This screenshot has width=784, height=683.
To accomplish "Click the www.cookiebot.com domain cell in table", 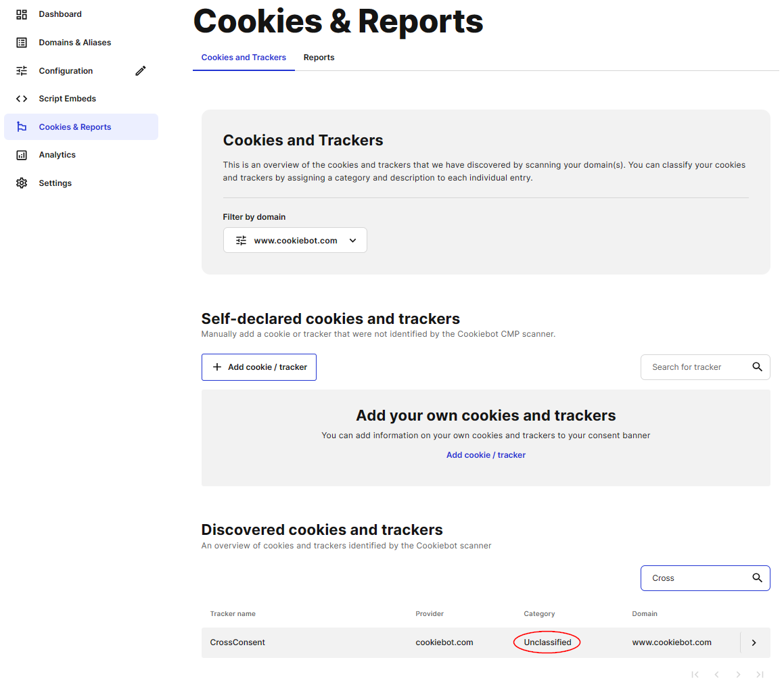I will coord(672,642).
